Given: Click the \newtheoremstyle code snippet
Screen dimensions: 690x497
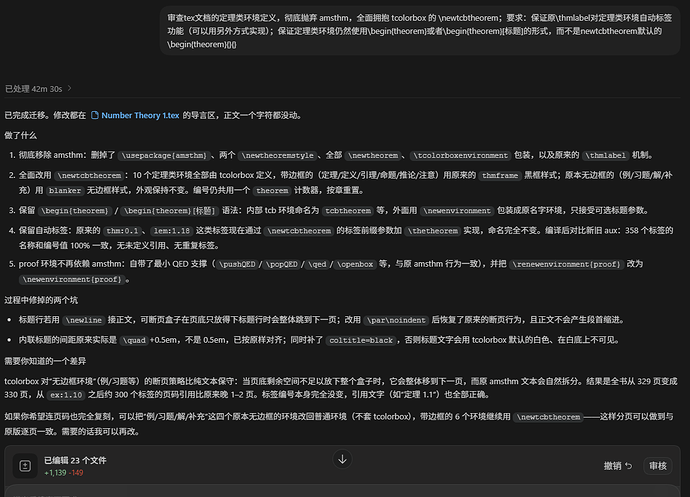Looking at the screenshot, I should point(278,155).
